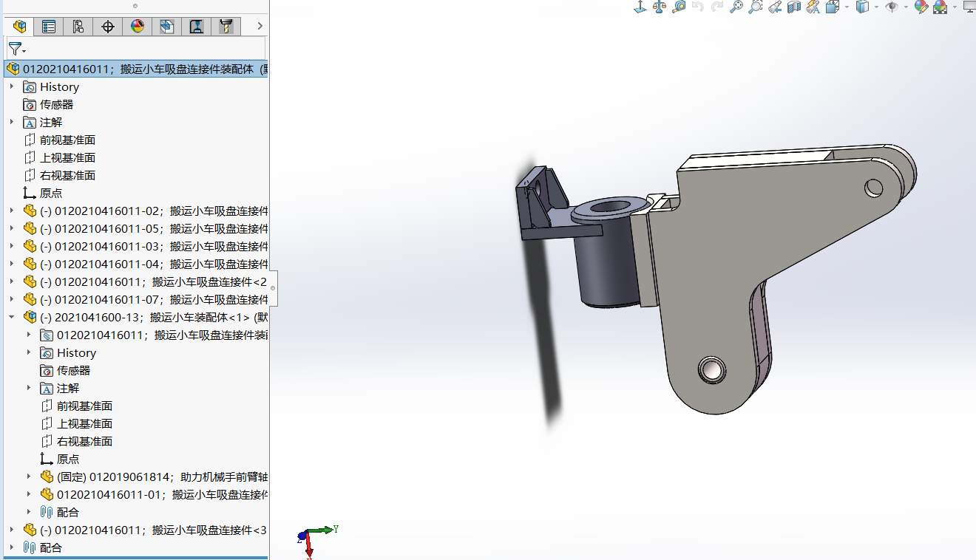976x560 pixels.
Task: Select 上视基准面 inside the subassembly
Action: click(76, 423)
